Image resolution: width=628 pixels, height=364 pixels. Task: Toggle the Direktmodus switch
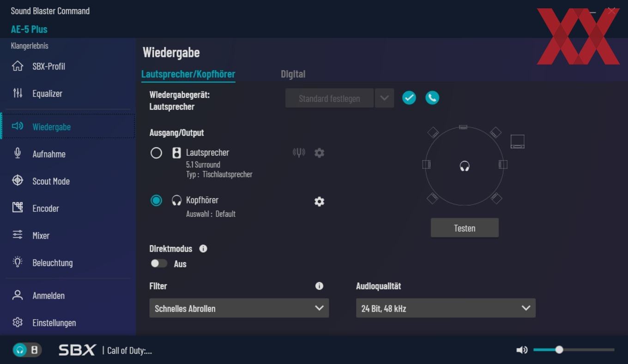pos(159,263)
